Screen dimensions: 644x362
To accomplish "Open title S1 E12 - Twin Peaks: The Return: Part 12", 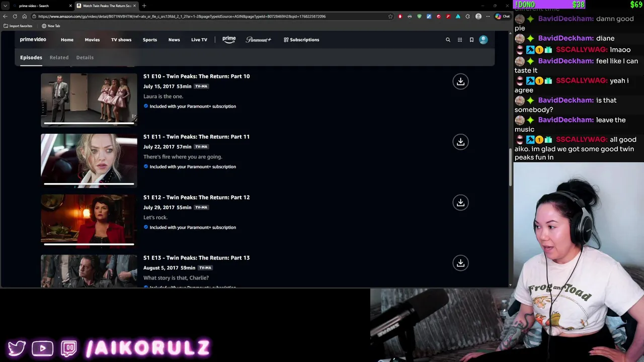I will [196, 198].
